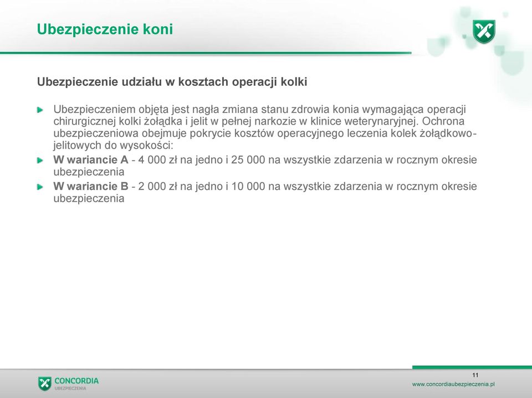
Task: Click the phrase "klinice weterynaryjnej"
Action: click(365, 121)
